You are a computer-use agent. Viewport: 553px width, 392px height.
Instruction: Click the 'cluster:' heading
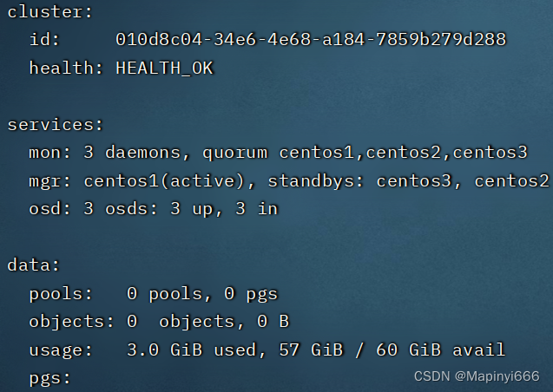[49, 11]
